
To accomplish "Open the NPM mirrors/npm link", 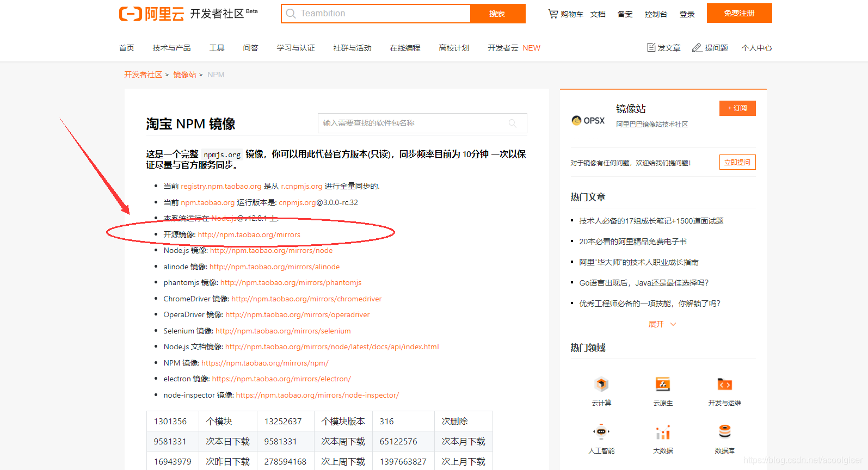I will [265, 363].
